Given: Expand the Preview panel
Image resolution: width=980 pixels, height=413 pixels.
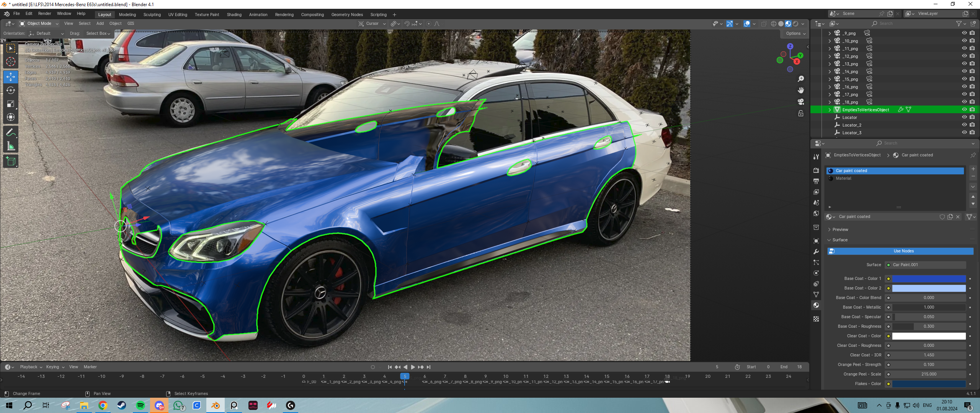Looking at the screenshot, I should click(x=840, y=229).
